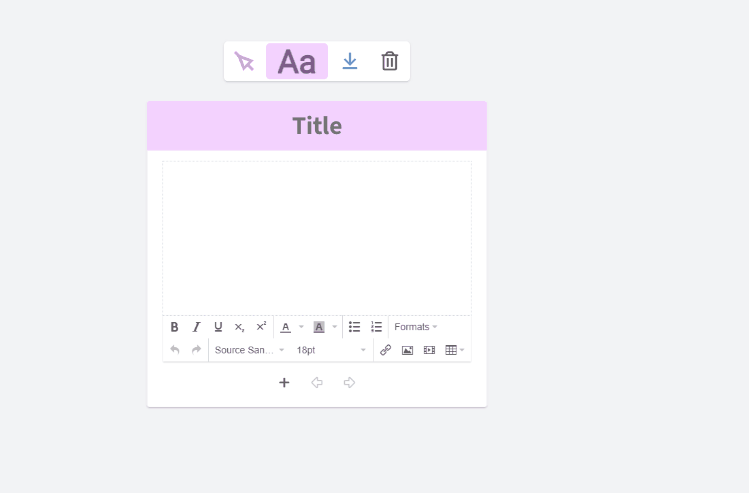This screenshot has height=493, width=749.
Task: Insert a bullet list
Action: point(354,327)
